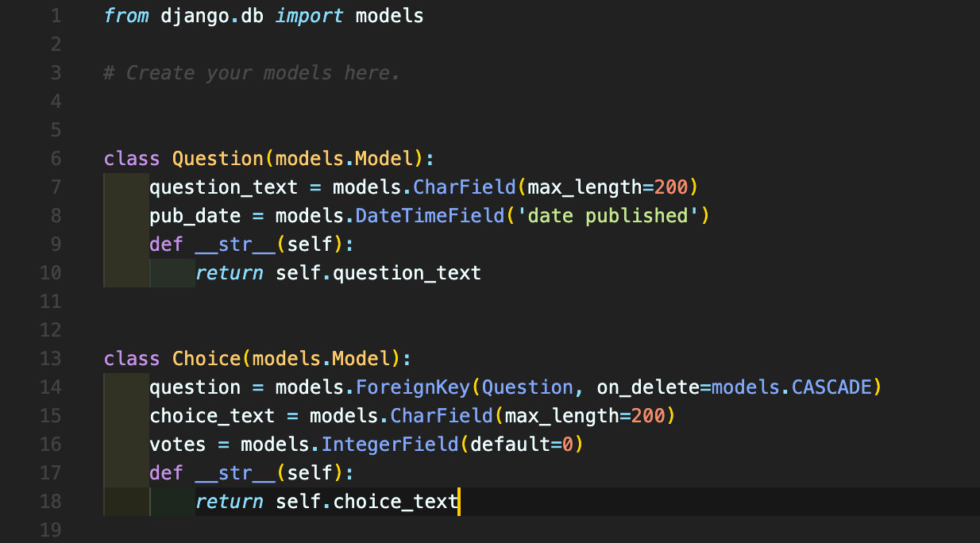This screenshot has height=543, width=980.
Task: Click the 'import' keyword on line 1
Action: tap(309, 16)
